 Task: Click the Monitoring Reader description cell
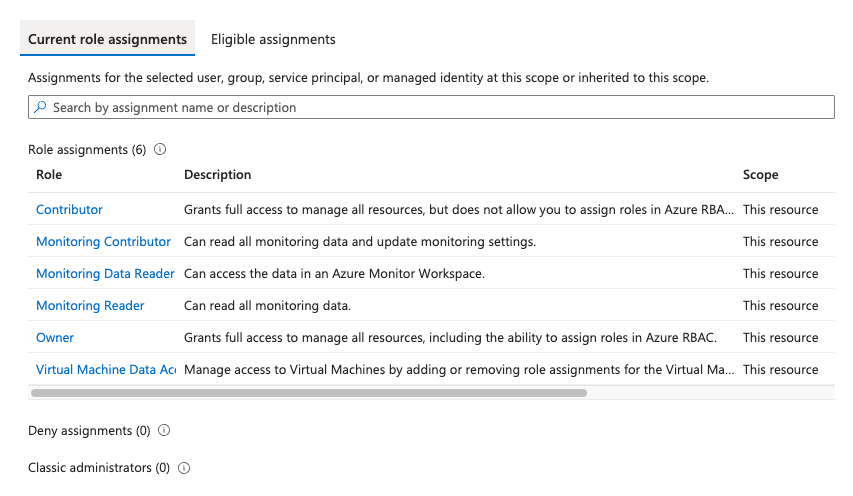coord(267,306)
